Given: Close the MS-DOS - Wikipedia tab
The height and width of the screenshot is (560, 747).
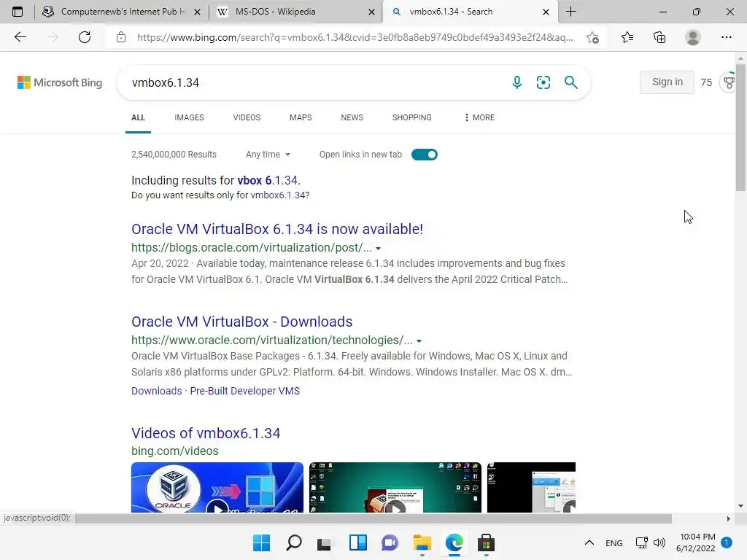Looking at the screenshot, I should 371,12.
